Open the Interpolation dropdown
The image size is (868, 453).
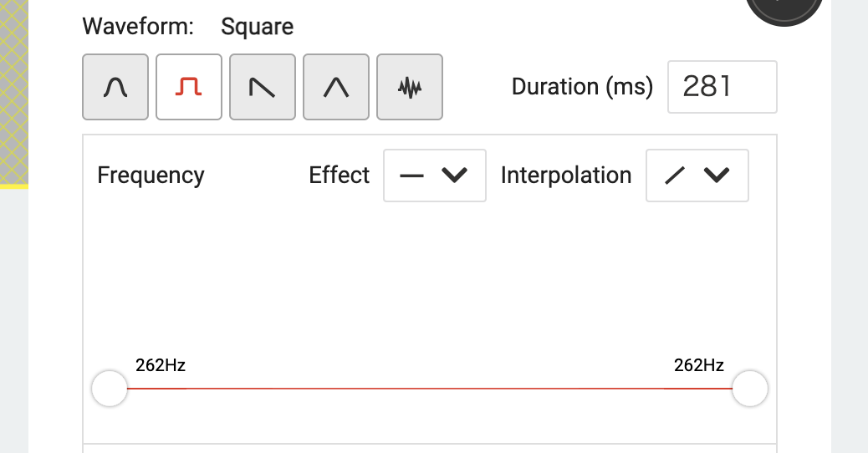click(x=697, y=176)
